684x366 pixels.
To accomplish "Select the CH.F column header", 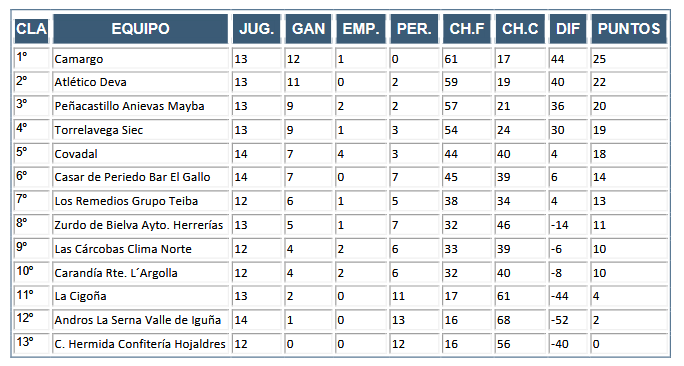I will tap(467, 29).
